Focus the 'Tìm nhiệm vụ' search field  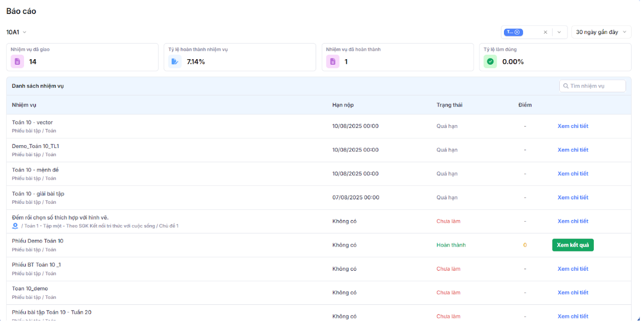(x=595, y=86)
